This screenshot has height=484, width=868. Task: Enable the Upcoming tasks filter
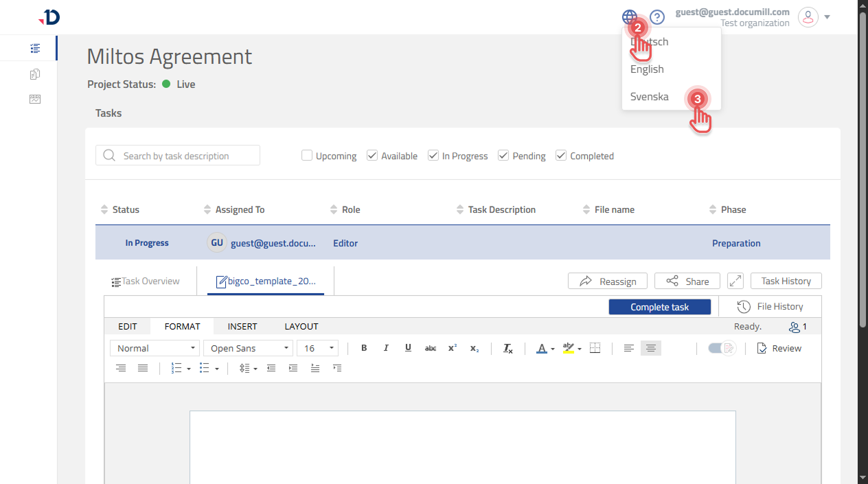click(x=306, y=155)
